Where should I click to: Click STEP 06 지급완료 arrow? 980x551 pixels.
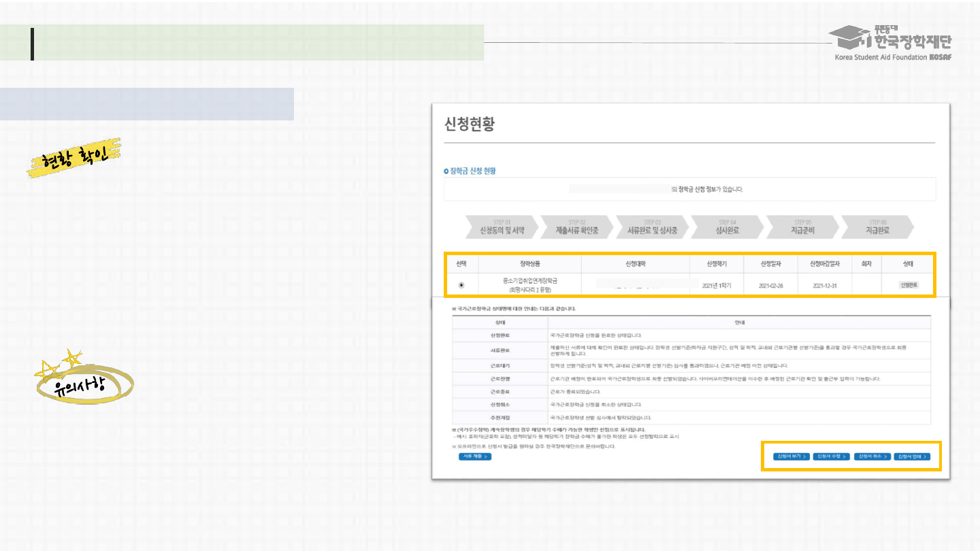point(877,227)
